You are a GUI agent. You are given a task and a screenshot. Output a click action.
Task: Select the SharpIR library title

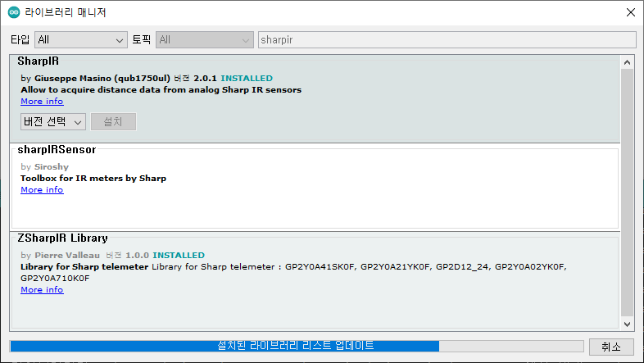point(38,61)
